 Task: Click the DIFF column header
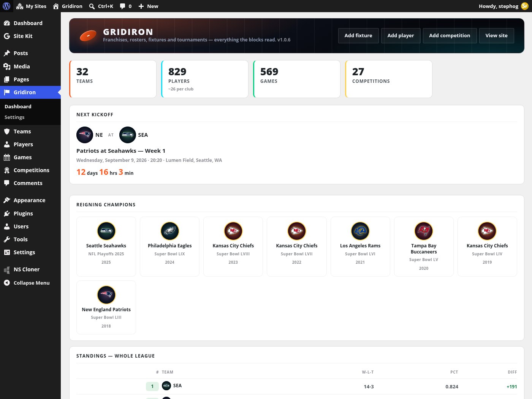click(512, 372)
